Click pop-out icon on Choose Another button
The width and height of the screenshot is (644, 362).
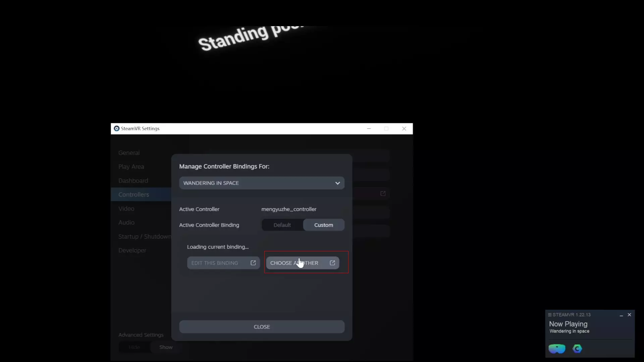[x=332, y=263]
